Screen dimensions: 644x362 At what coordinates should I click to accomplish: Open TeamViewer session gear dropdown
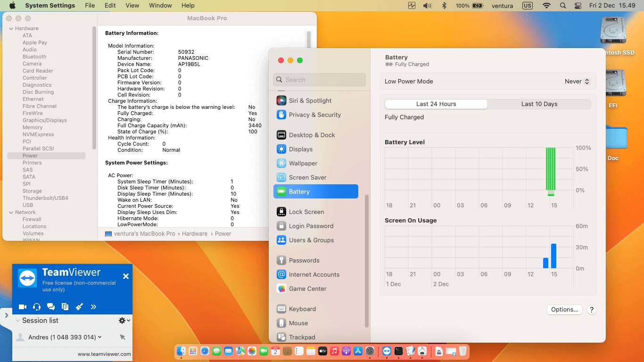point(124,321)
